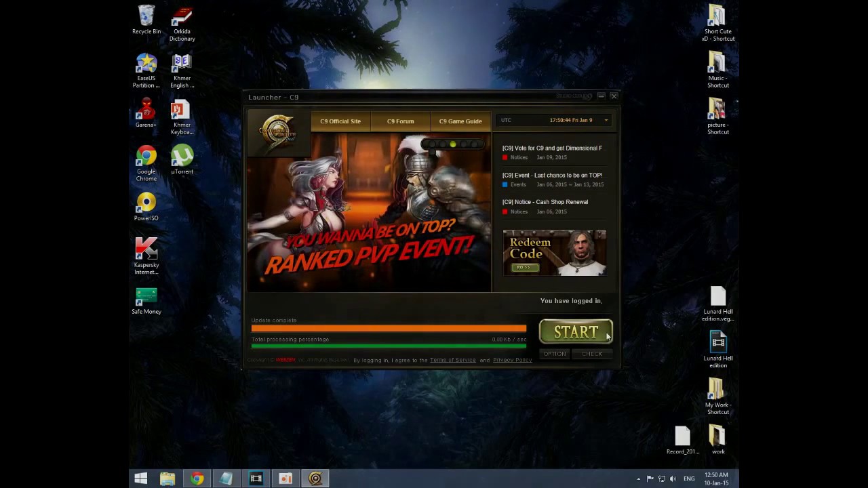Open the C9 Forum tab
The image size is (868, 488).
(400, 121)
